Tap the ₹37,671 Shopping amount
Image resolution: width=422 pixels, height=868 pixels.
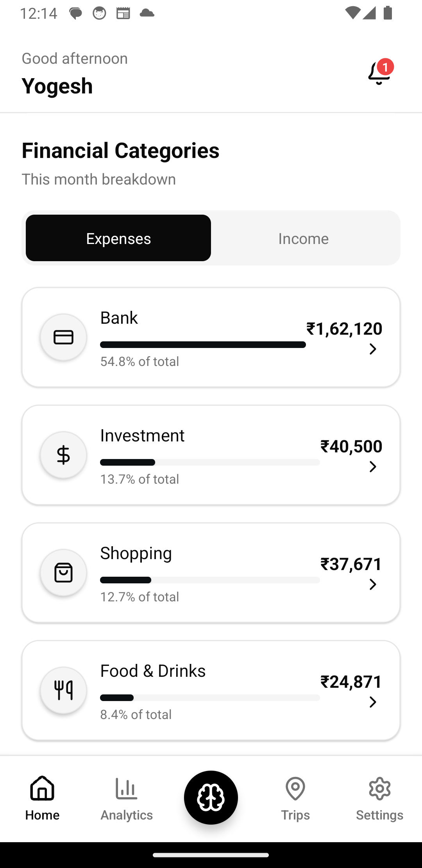coord(351,564)
